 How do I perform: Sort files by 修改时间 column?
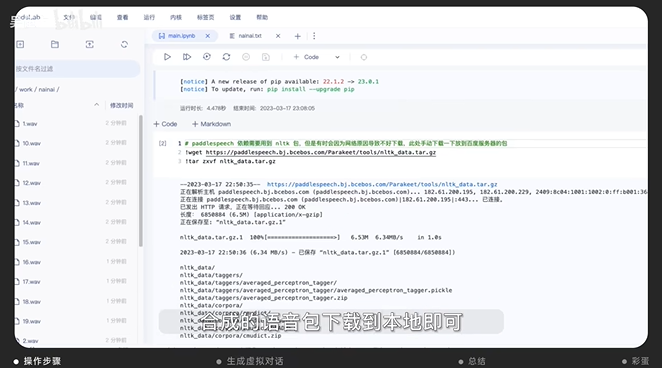122,105
